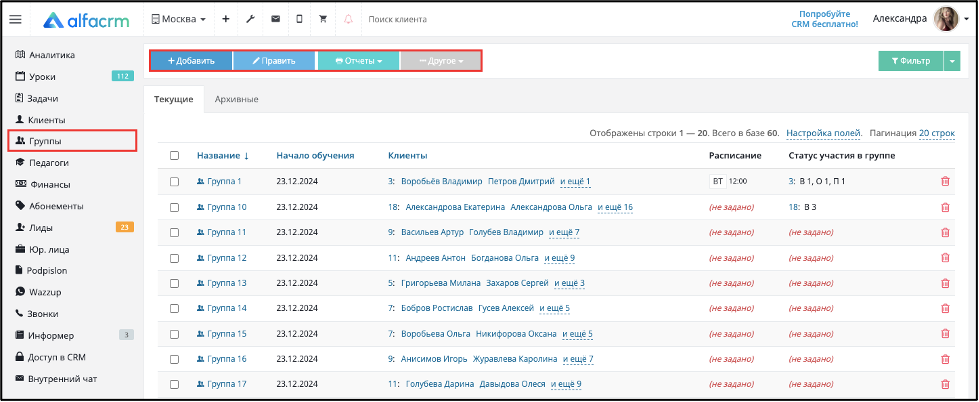Open Аналитика in the sidebar

coord(45,55)
